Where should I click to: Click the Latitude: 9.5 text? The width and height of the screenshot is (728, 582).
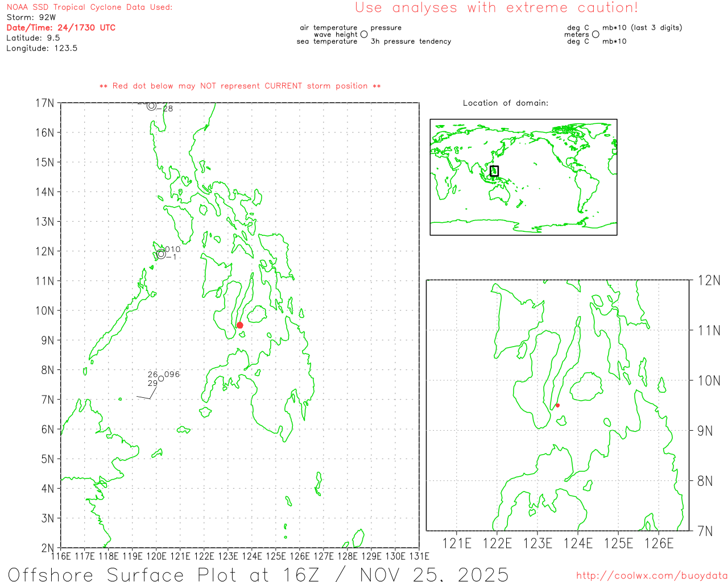coord(33,38)
